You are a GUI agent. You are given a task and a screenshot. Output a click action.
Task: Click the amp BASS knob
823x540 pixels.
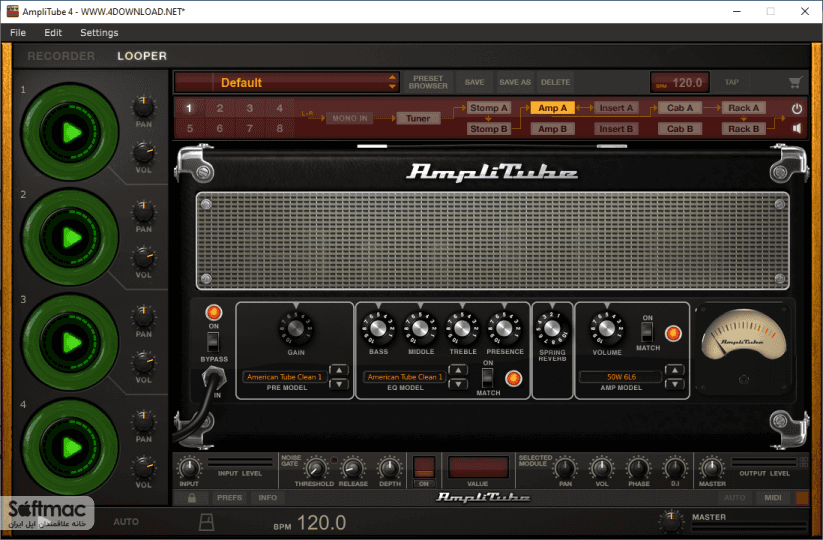[378, 329]
